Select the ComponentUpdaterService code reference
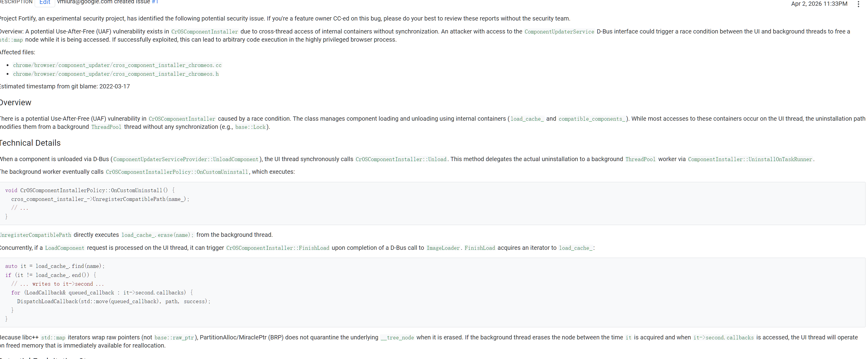 pyautogui.click(x=559, y=32)
